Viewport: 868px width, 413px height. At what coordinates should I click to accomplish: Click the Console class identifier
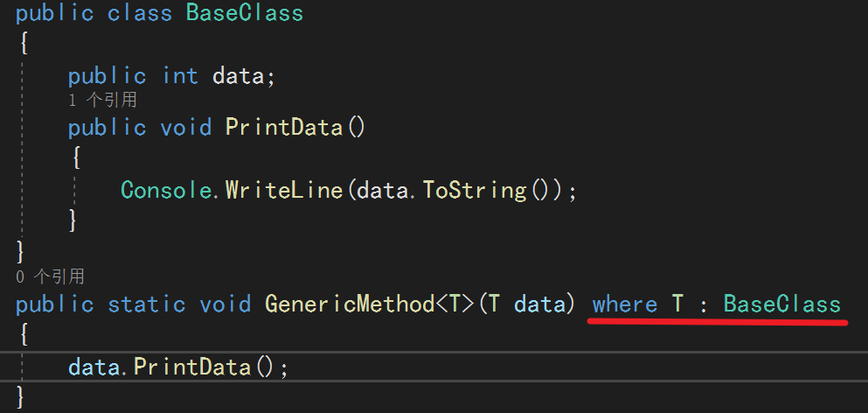click(x=166, y=189)
